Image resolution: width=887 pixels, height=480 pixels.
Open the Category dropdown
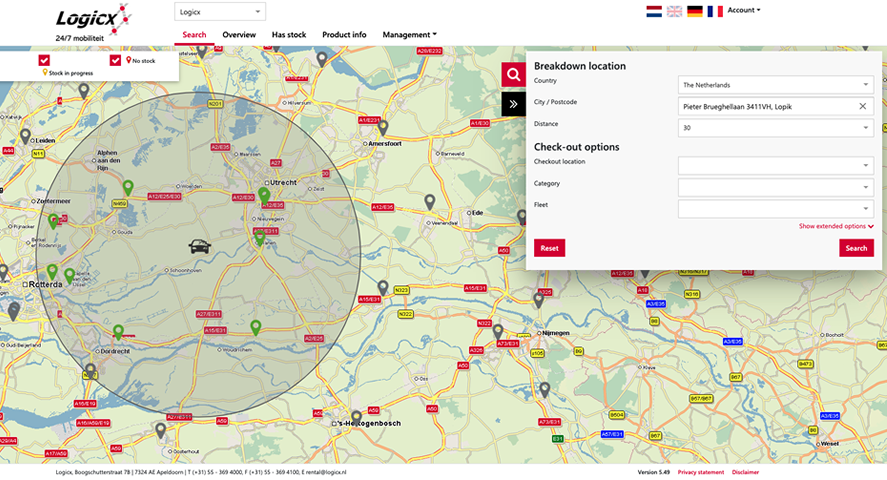[775, 188]
